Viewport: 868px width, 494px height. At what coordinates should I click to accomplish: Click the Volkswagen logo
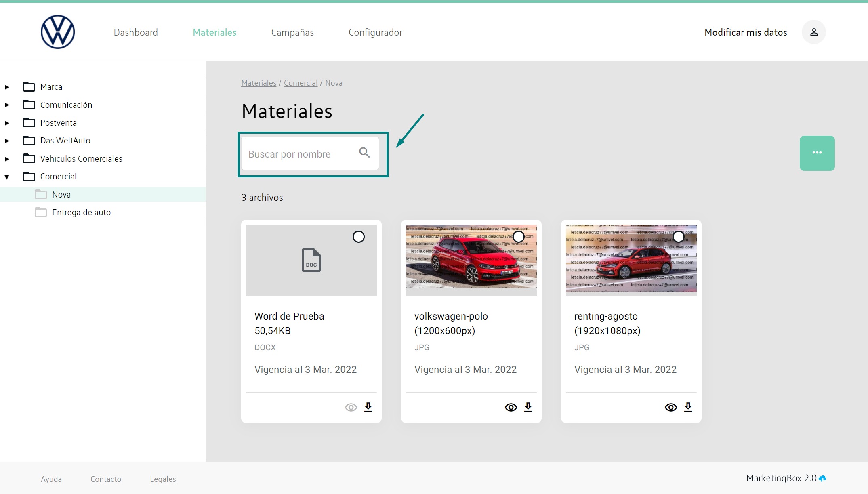tap(58, 32)
